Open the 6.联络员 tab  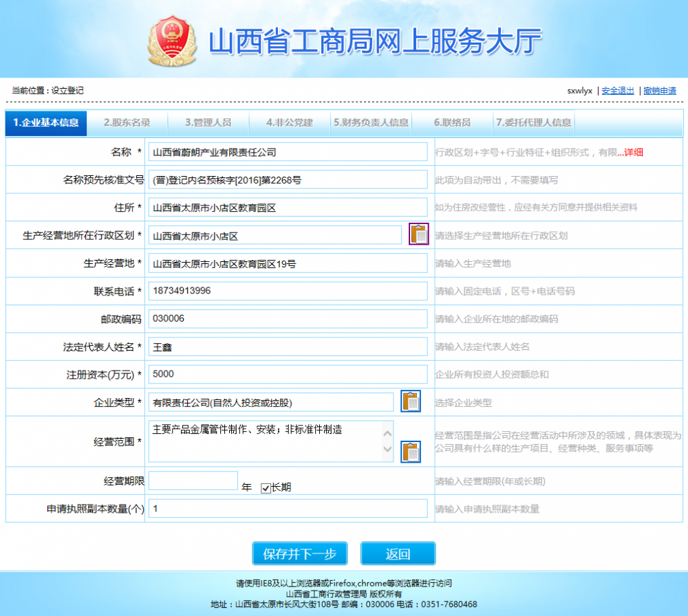coord(452,123)
